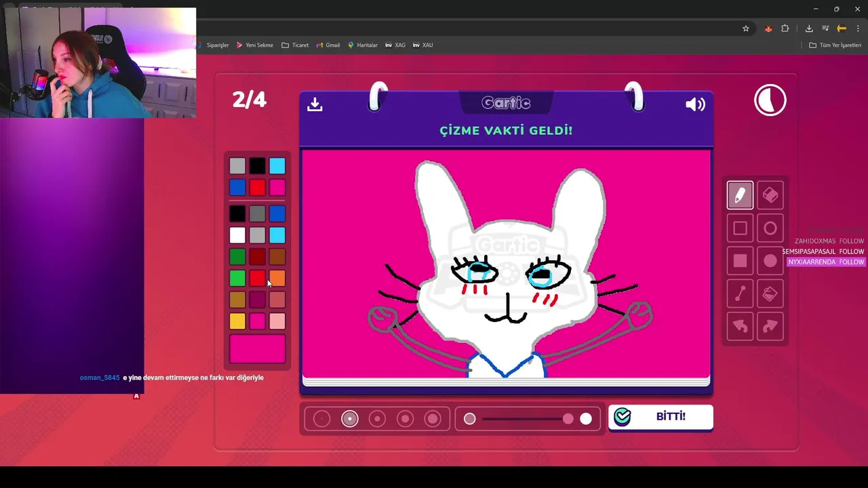Pick the white color swatch

tap(237, 235)
